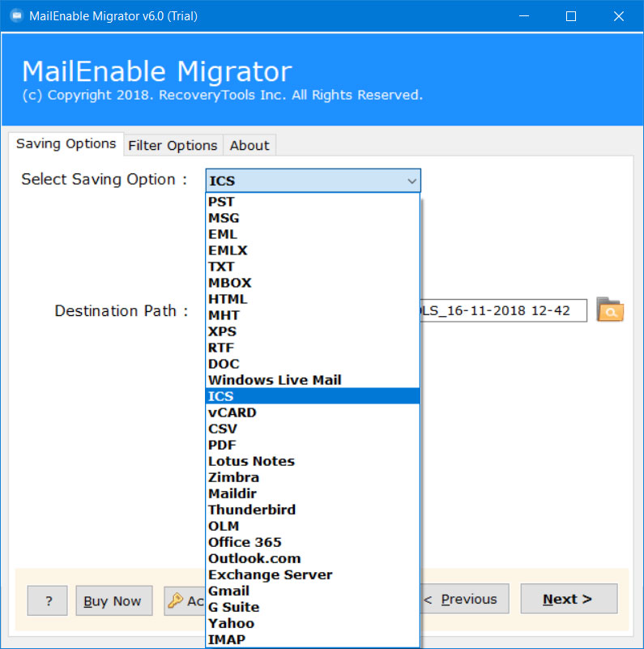
Task: Minimize the MailEnable Migrator window
Action: [524, 16]
